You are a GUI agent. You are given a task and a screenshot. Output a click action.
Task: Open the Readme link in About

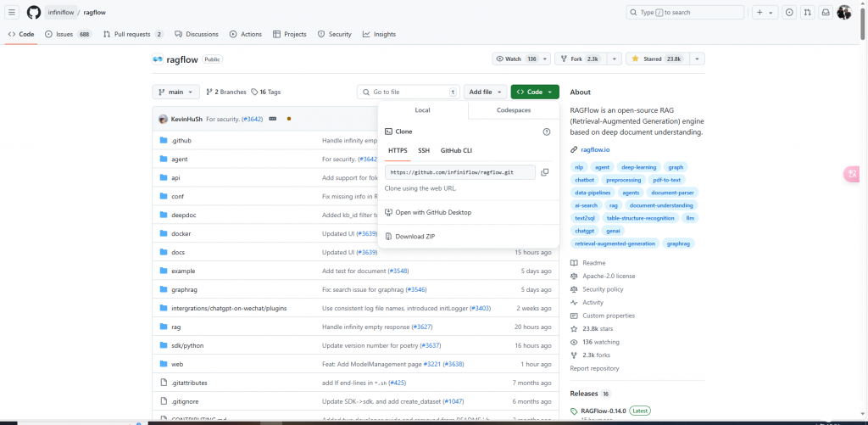(593, 263)
